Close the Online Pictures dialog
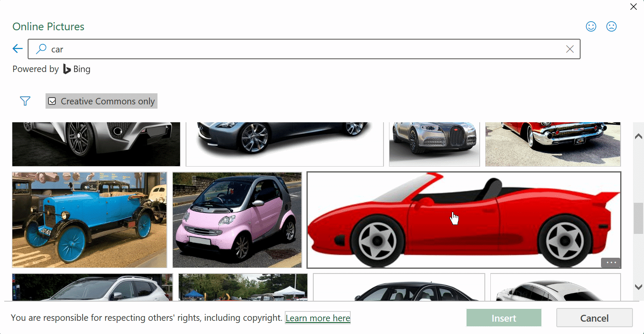644x334 pixels. point(633,7)
